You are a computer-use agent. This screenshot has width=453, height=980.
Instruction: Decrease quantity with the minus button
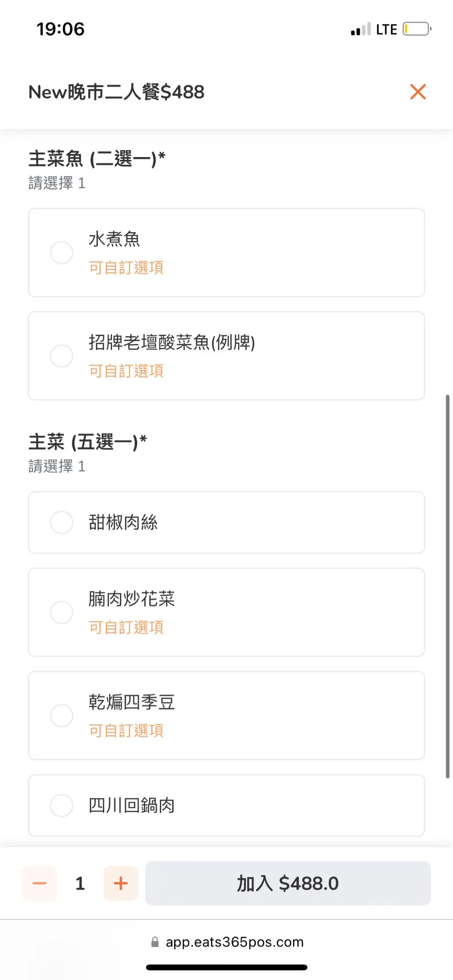[x=39, y=883]
